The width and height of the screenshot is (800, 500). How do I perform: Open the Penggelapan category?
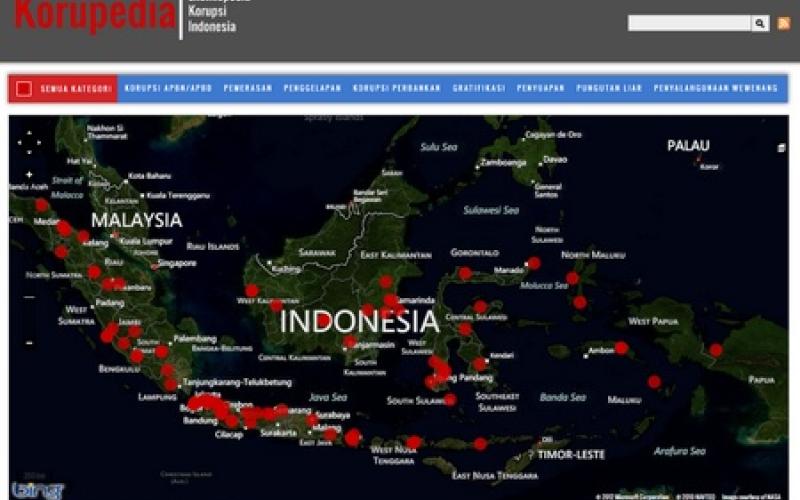(x=311, y=88)
